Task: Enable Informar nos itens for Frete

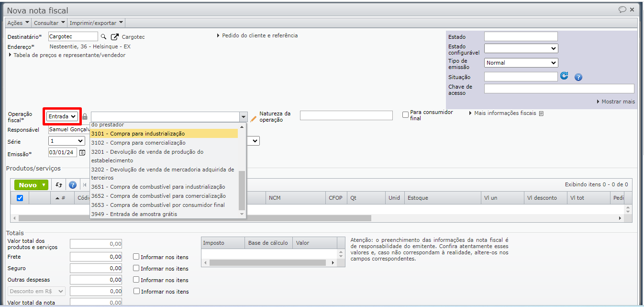Action: click(x=136, y=257)
